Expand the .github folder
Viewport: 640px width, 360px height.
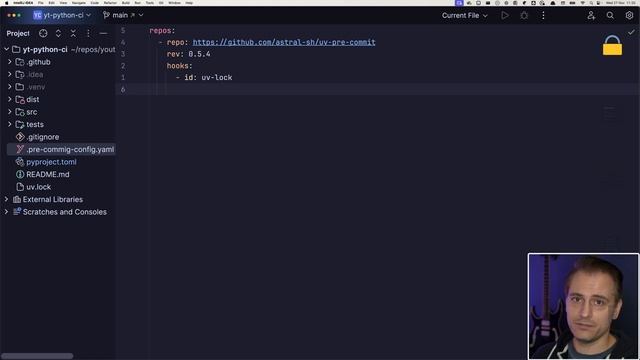pyautogui.click(x=9, y=62)
